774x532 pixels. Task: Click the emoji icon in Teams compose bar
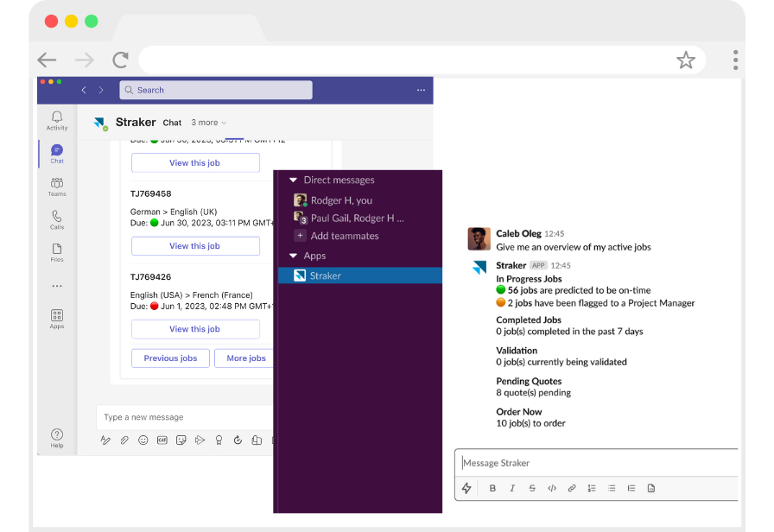(143, 440)
